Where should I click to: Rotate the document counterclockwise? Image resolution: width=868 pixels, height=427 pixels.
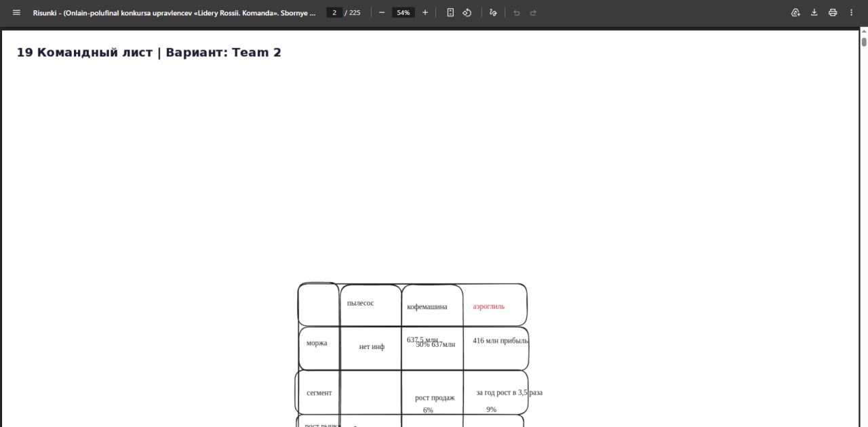(x=467, y=12)
